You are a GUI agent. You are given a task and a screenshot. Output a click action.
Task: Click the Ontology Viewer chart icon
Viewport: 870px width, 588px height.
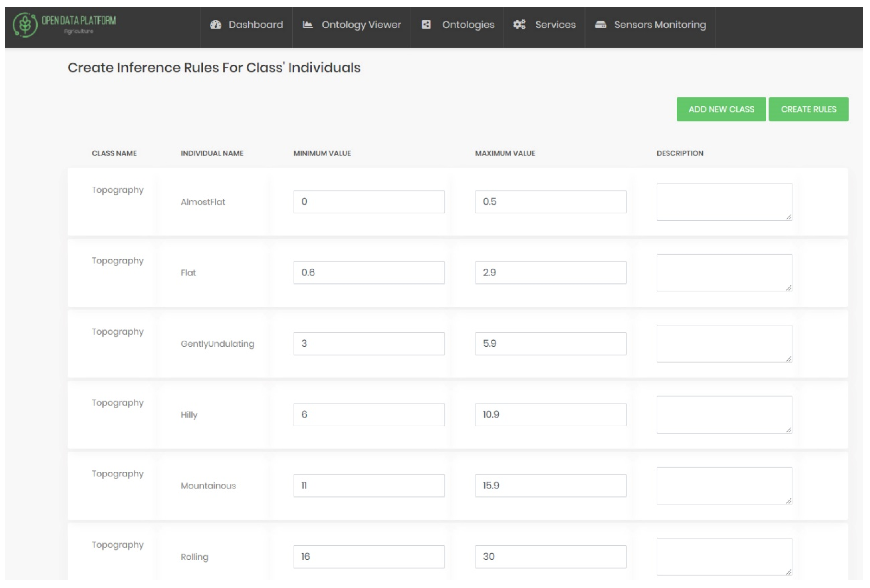coord(307,25)
